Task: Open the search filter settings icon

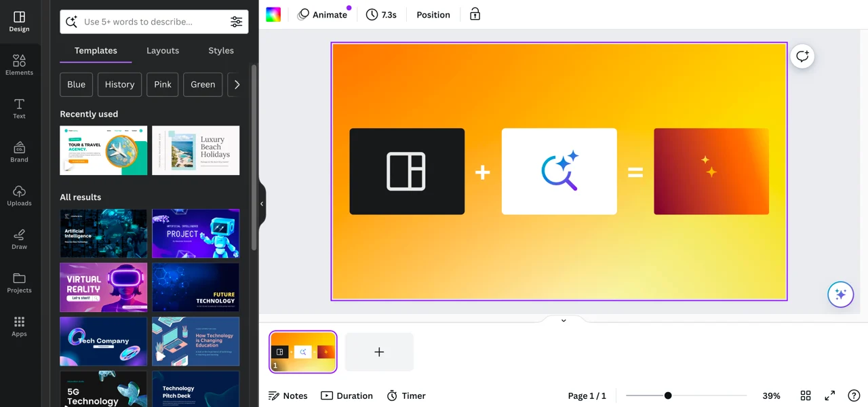Action: tap(236, 22)
